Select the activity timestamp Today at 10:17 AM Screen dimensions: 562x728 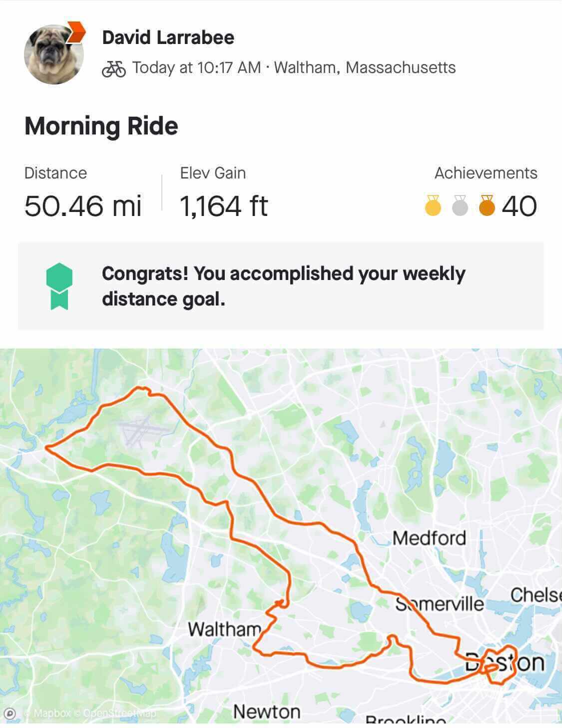click(197, 68)
